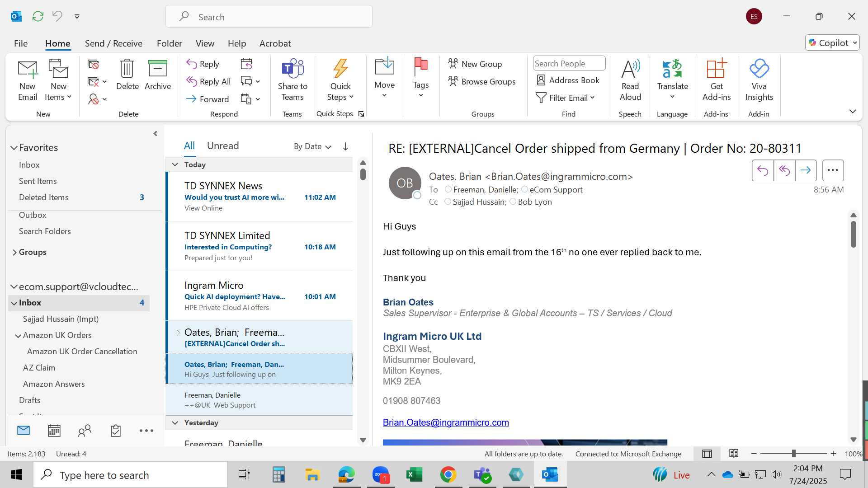Viewport: 868px width, 488px height.
Task: Click the Undo icon in title bar
Action: tap(57, 16)
